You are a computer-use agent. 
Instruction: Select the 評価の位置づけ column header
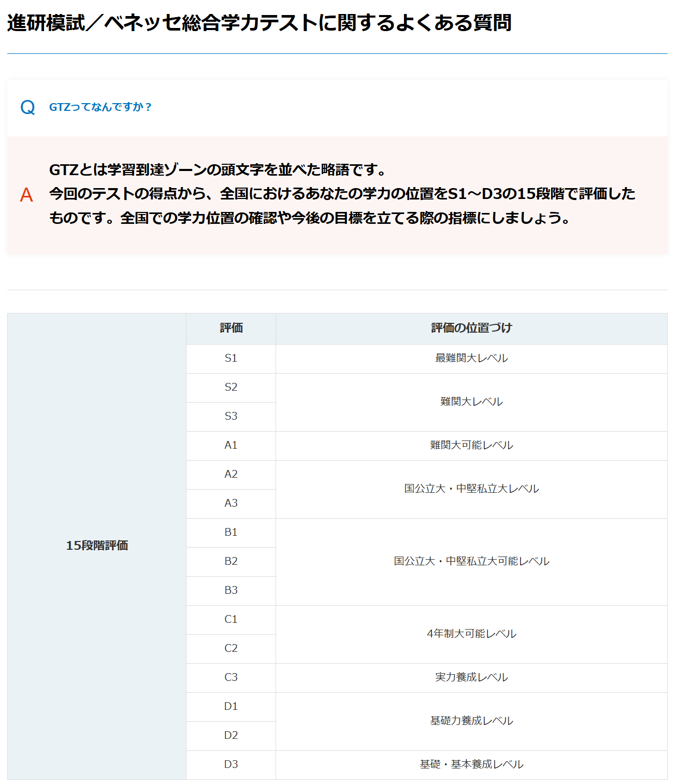point(471,328)
